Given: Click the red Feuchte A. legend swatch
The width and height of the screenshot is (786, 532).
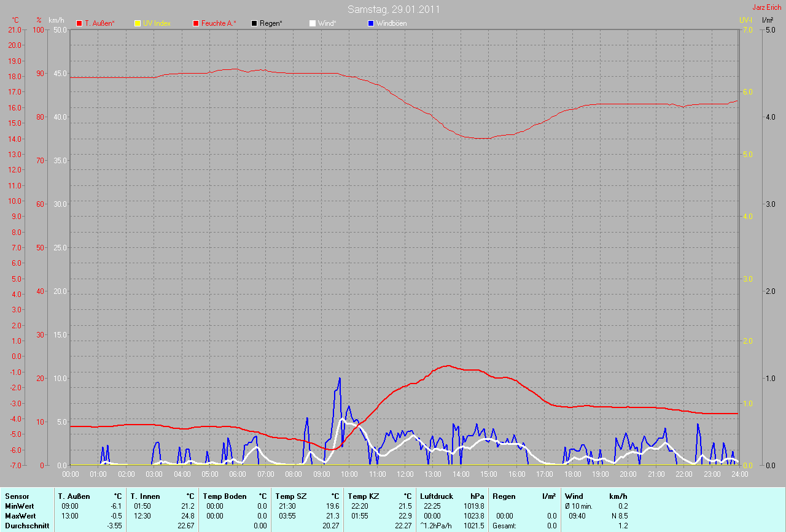Looking at the screenshot, I should [x=196, y=23].
